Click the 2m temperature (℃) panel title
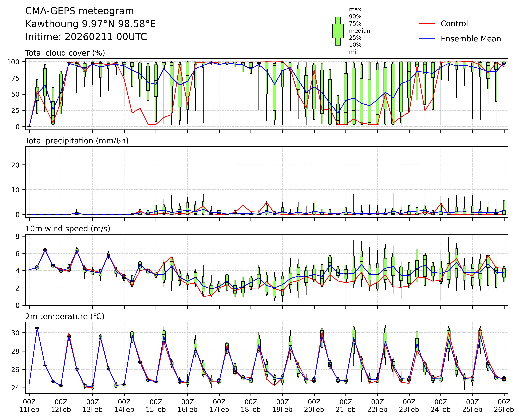Screen dimensions: 521x420 pos(65,316)
